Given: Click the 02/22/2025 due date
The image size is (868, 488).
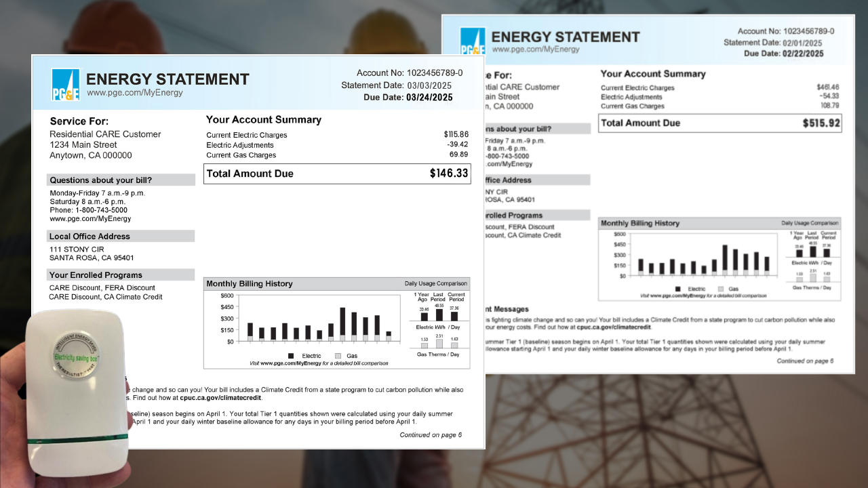Looking at the screenshot, I should click(804, 54).
